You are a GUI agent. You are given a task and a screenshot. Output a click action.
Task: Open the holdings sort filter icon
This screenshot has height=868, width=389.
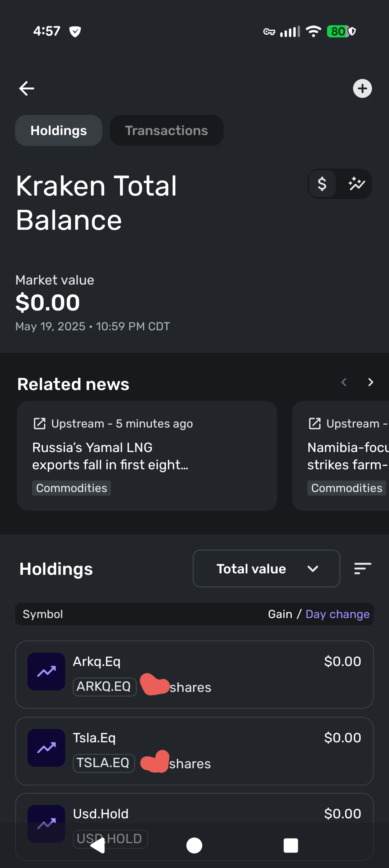pyautogui.click(x=362, y=568)
